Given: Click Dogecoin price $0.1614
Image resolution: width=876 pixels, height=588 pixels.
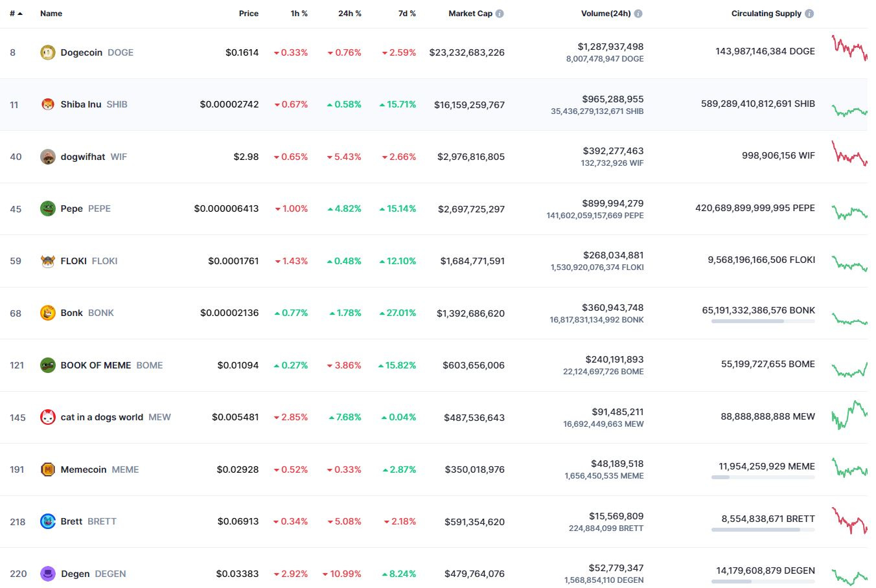Looking at the screenshot, I should pyautogui.click(x=242, y=52).
